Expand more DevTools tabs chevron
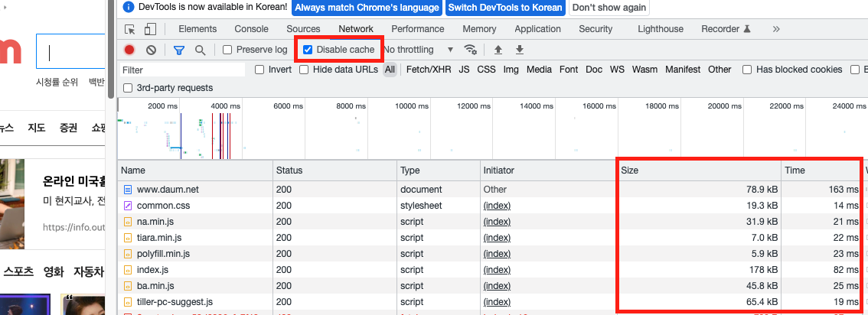The image size is (868, 315). pos(776,29)
